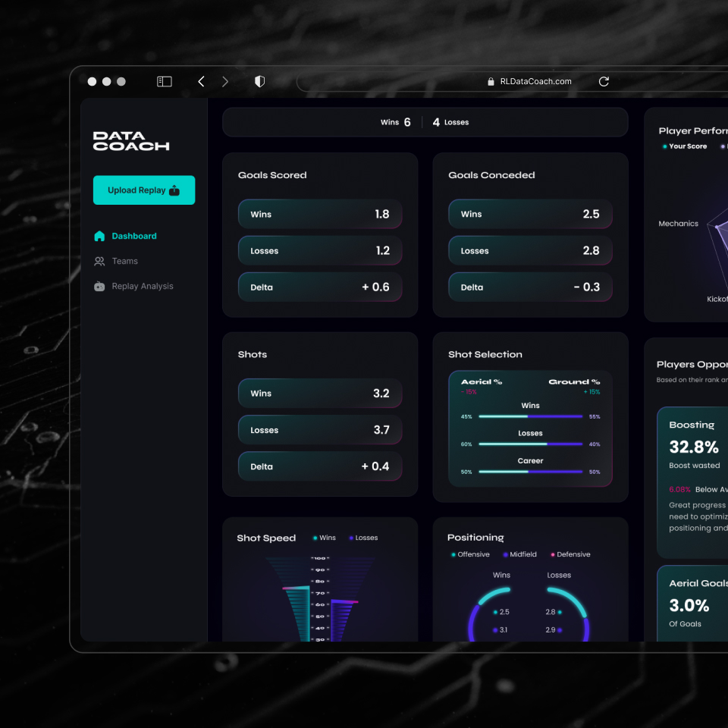Screen dimensions: 728x728
Task: Click the Teams people icon in sidebar
Action: tap(99, 261)
